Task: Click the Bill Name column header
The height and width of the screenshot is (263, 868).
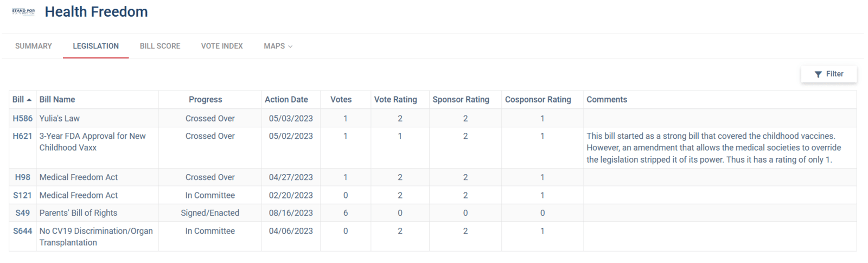Action: pyautogui.click(x=58, y=100)
